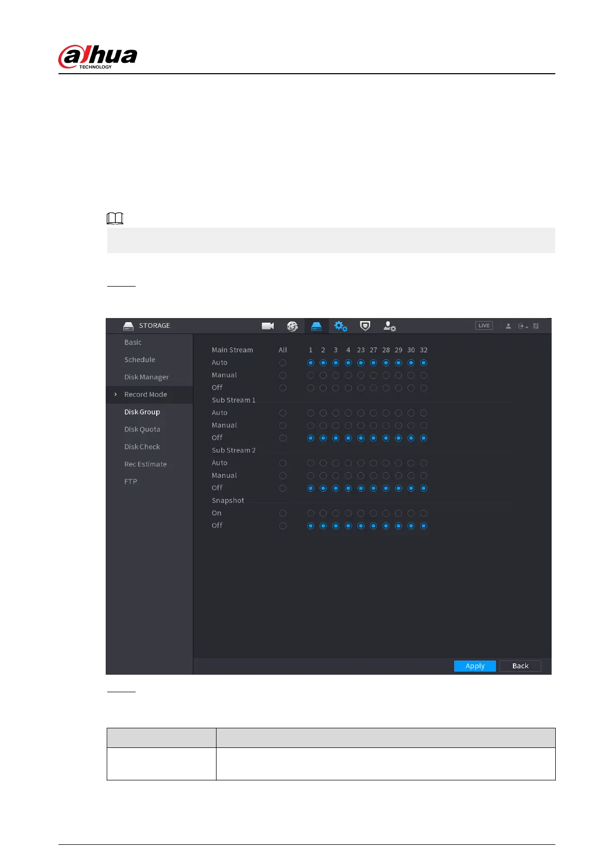Select Main Stream Off for channel 32
Image resolution: width=614 pixels, height=868 pixels.
click(x=423, y=388)
